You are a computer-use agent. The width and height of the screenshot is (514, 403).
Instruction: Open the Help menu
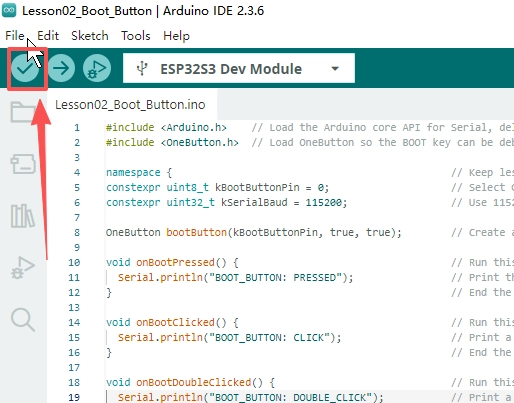(x=176, y=35)
